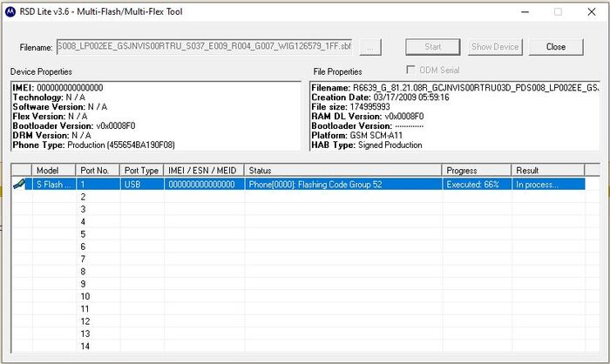Click the Motorola logo icon in title bar
Image resolution: width=610 pixels, height=364 pixels.
point(10,11)
